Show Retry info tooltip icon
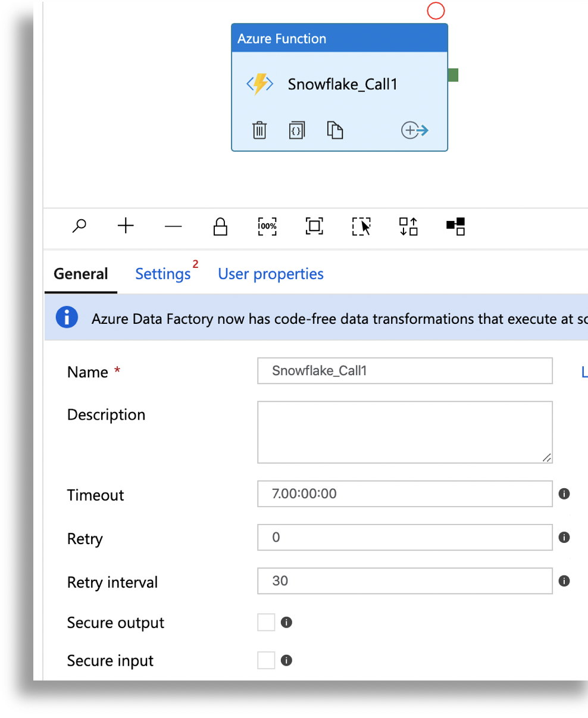This screenshot has width=588, height=718. click(564, 538)
